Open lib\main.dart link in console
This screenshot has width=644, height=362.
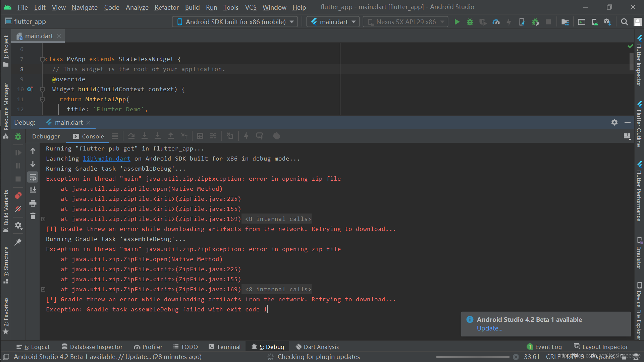click(x=107, y=159)
